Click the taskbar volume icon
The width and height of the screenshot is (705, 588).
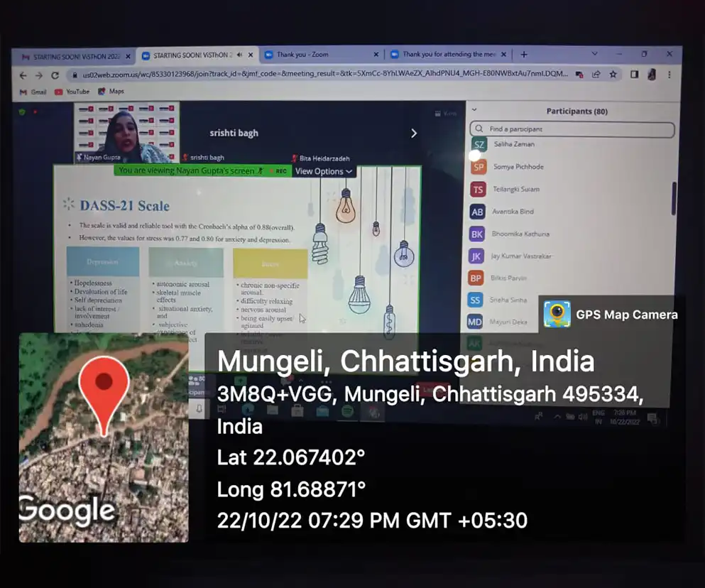[x=583, y=417]
